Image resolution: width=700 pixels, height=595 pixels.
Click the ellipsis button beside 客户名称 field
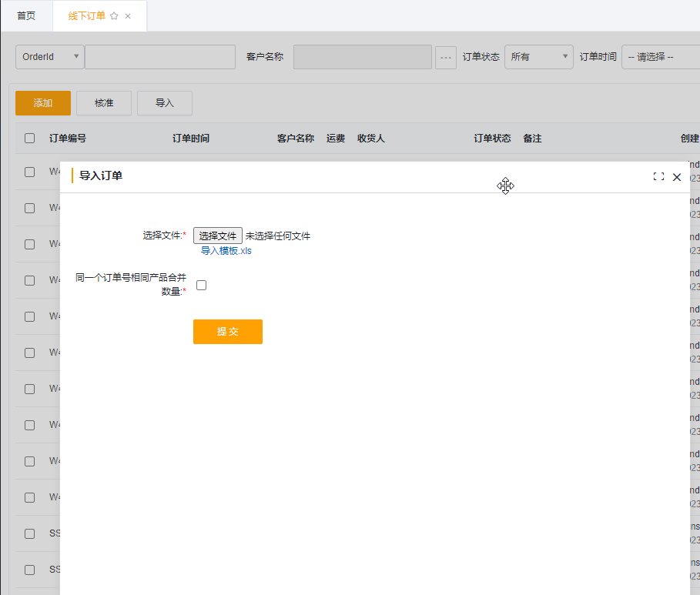446,57
